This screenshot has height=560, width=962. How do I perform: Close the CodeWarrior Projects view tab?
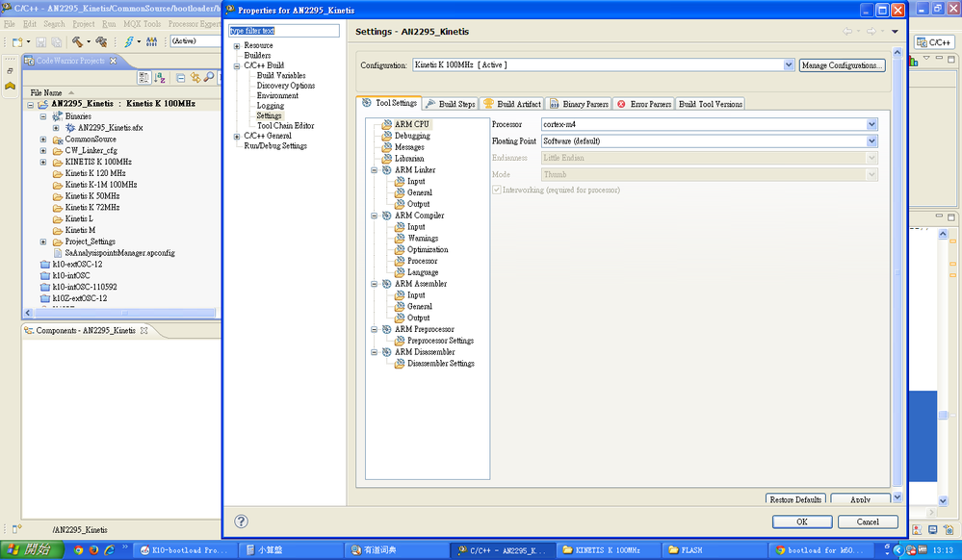(x=113, y=61)
